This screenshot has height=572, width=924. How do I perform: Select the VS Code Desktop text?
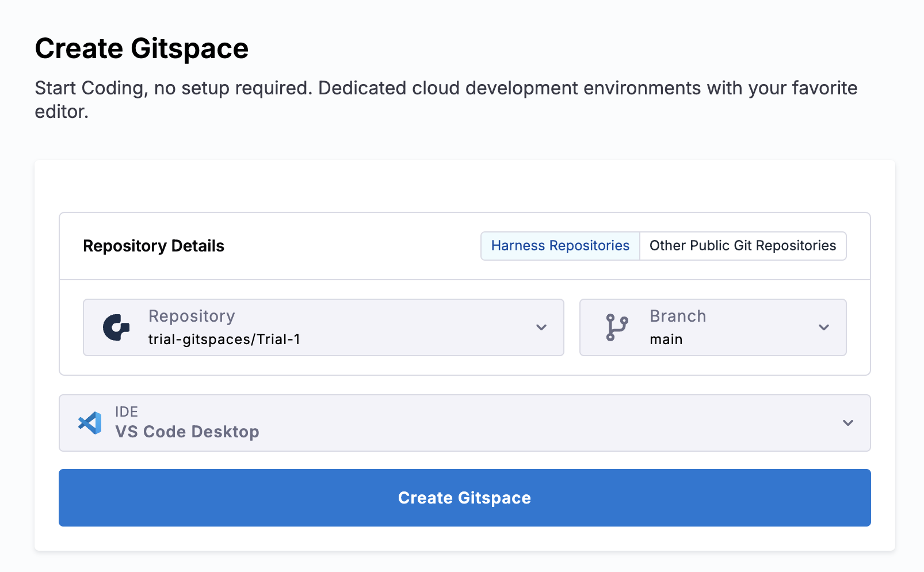[x=187, y=432]
